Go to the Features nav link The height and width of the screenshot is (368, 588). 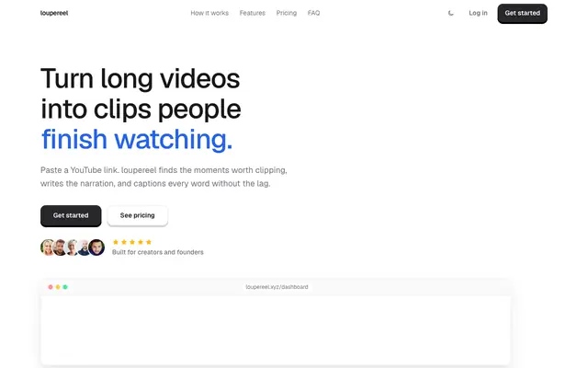click(252, 13)
